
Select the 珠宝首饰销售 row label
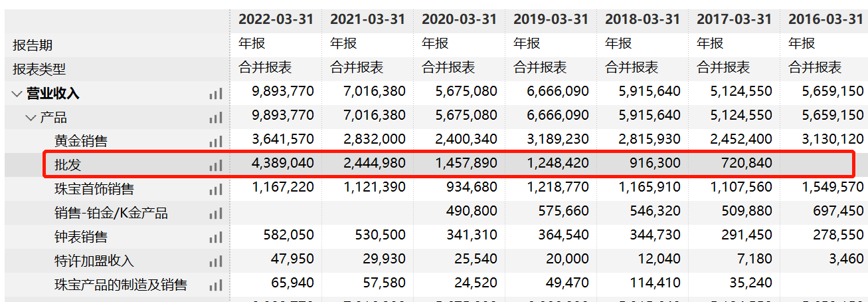[x=94, y=190]
